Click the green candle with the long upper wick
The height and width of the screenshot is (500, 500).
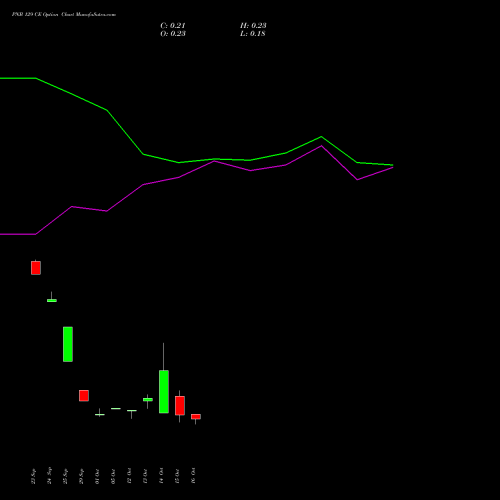164,391
